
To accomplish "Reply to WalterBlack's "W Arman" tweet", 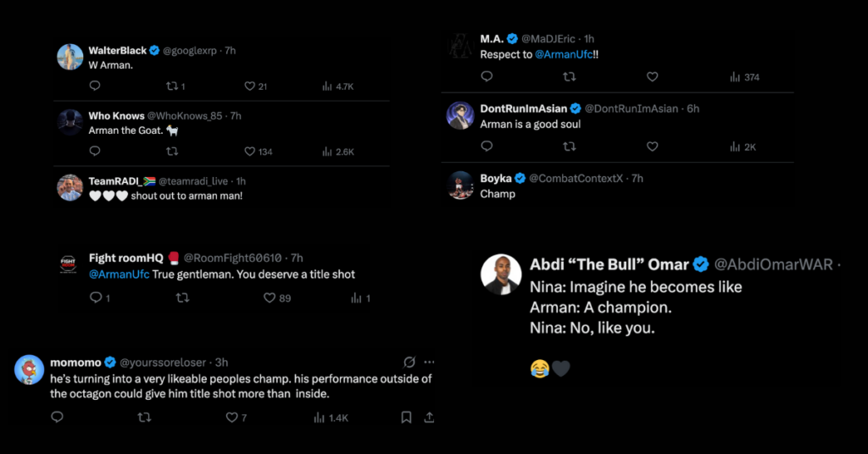I will (x=95, y=86).
